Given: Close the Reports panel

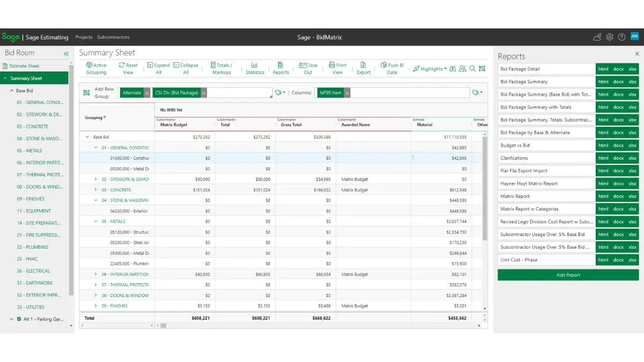Looking at the screenshot, I should pos(637,54).
